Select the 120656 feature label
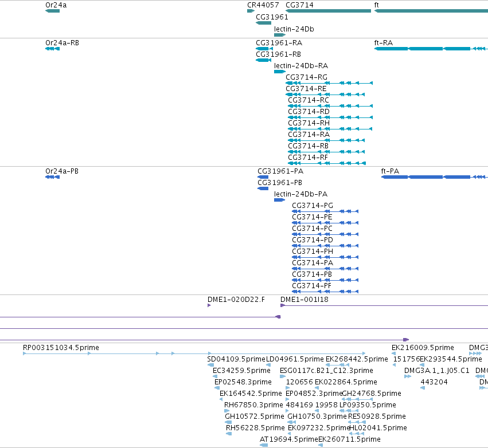488x448 pixels. click(x=299, y=382)
